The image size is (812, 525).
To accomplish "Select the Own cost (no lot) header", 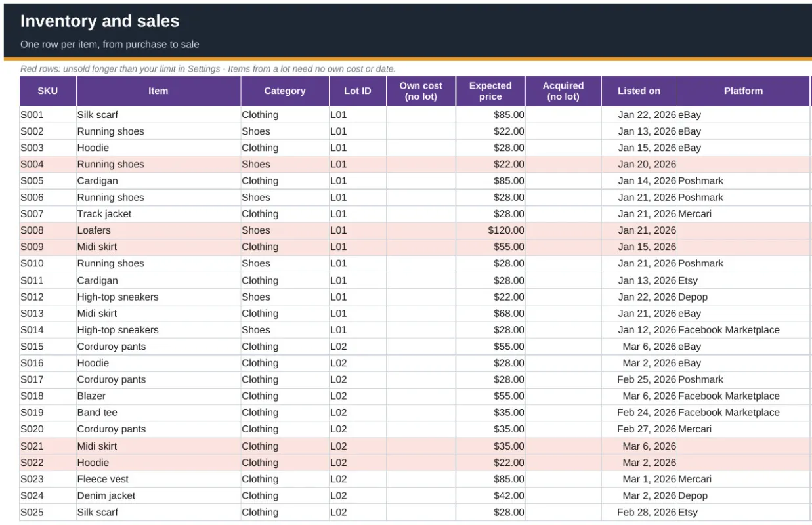I will point(421,91).
